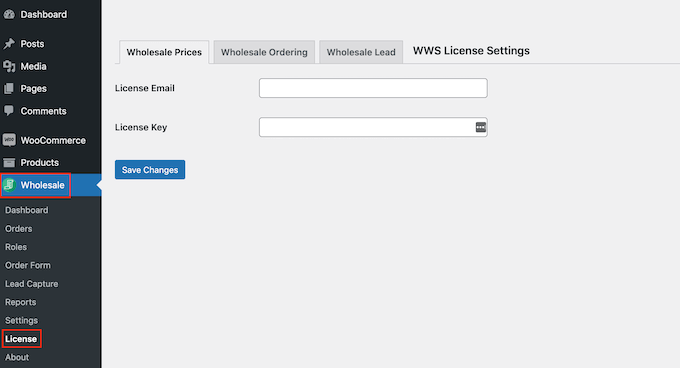Click the green Wholesale plugin icon
This screenshot has height=368, width=680.
[x=9, y=185]
